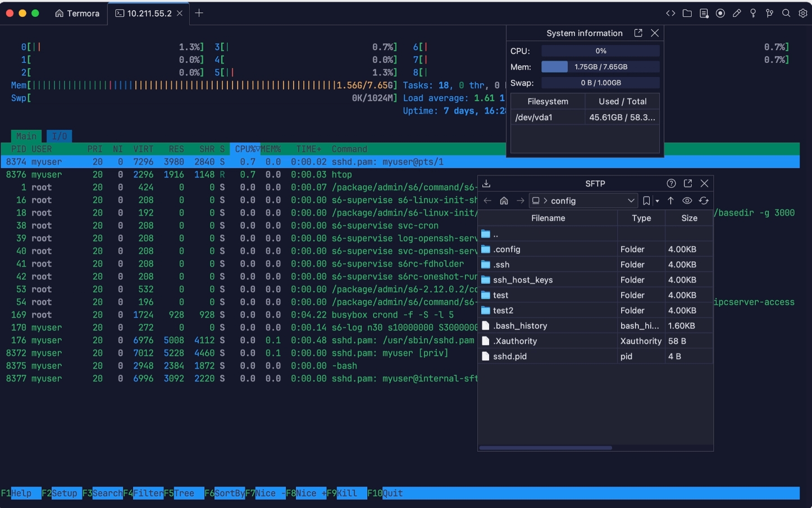Click F5 Tree in htop footer
812x508 pixels.
click(184, 493)
